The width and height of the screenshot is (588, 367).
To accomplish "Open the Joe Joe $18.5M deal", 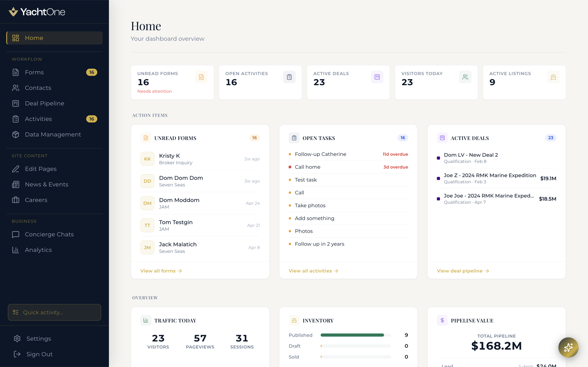I will pyautogui.click(x=497, y=199).
